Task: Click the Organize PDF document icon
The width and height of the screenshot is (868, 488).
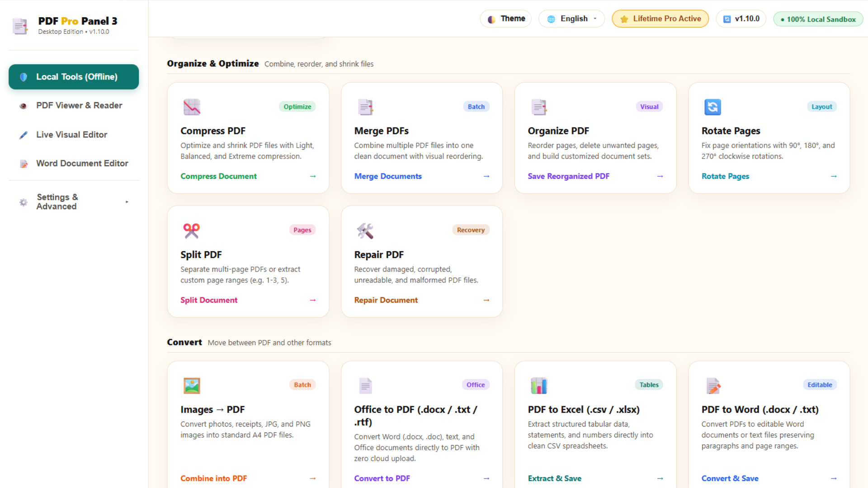Action: tap(539, 107)
